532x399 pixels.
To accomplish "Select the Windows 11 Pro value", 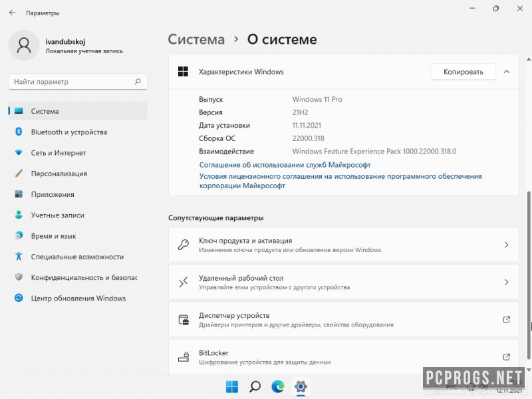I will click(317, 99).
